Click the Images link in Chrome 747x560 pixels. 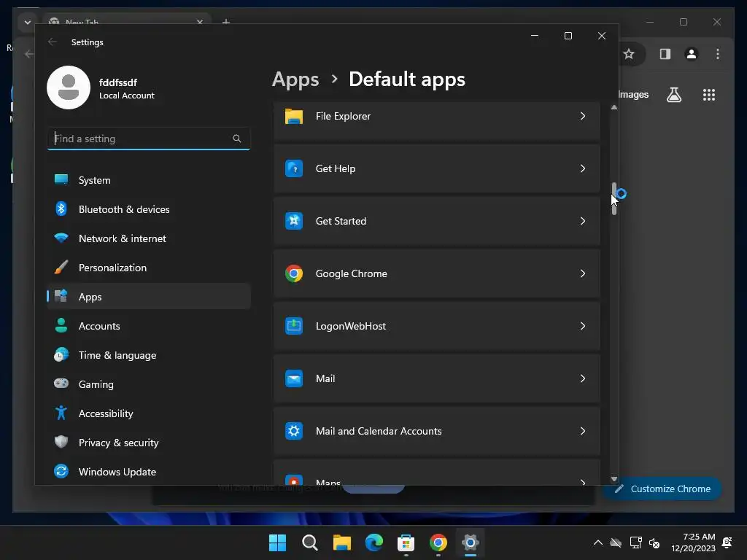(634, 94)
